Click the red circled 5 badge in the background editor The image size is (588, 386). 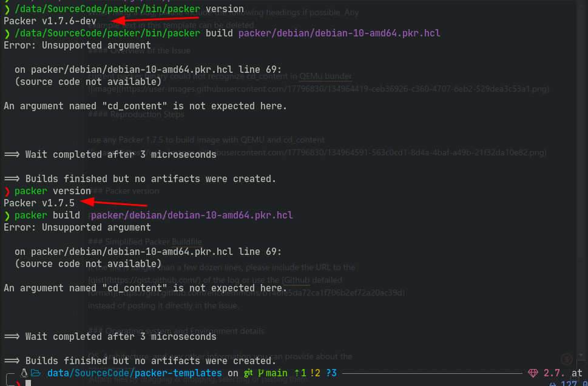tap(567, 360)
